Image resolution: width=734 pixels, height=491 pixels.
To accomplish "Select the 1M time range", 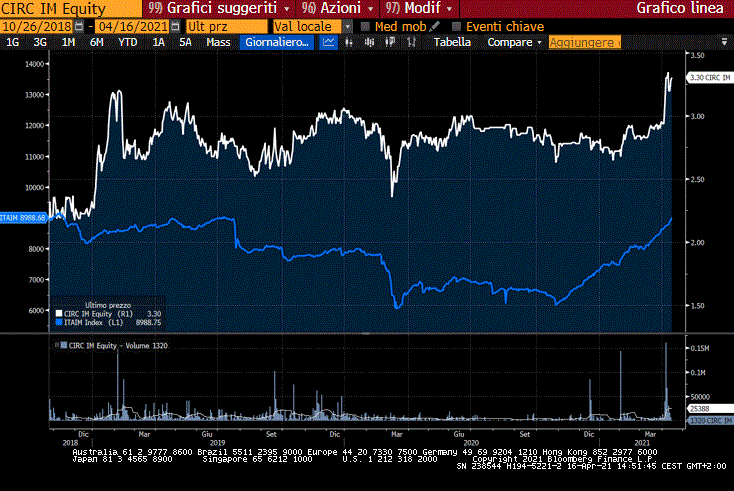I will click(x=68, y=42).
